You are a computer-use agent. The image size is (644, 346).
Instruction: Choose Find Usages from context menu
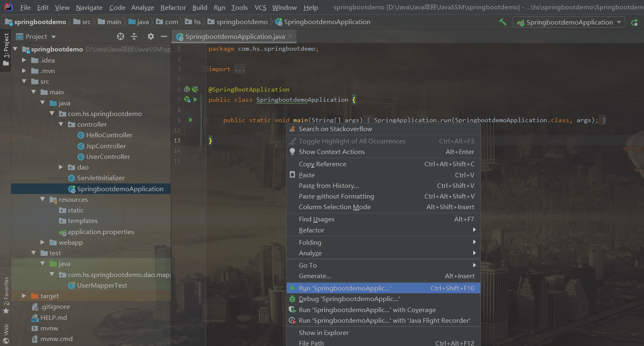(x=384, y=219)
